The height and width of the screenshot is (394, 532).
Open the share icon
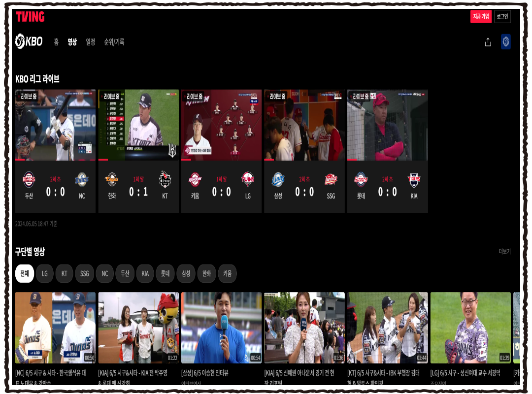point(488,42)
